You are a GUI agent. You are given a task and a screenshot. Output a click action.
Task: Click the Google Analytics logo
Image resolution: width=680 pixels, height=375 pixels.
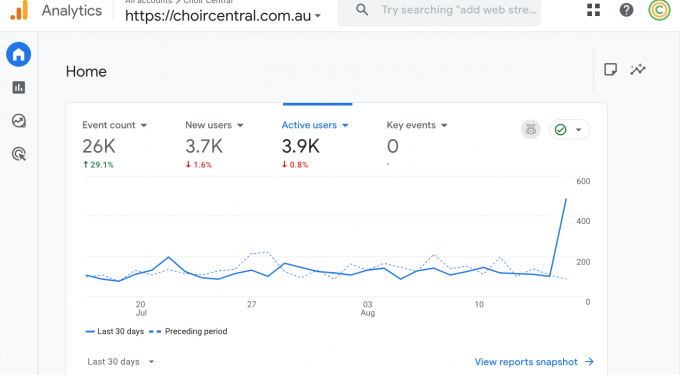pyautogui.click(x=20, y=10)
